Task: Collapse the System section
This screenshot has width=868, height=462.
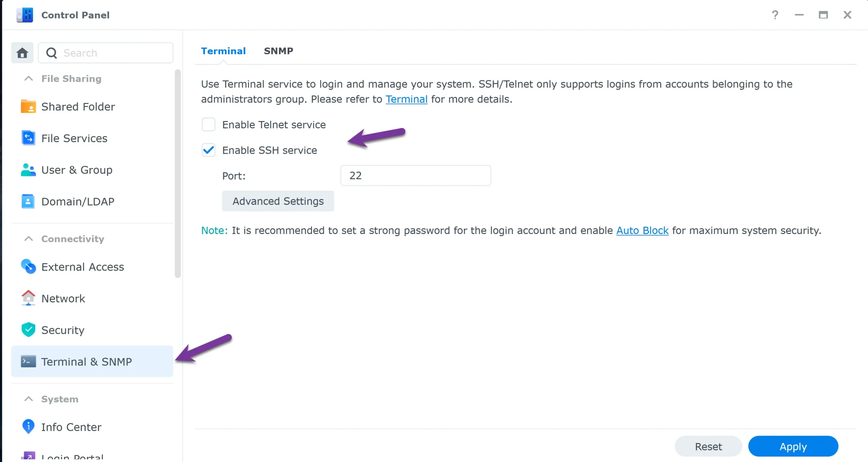Action: click(x=28, y=399)
